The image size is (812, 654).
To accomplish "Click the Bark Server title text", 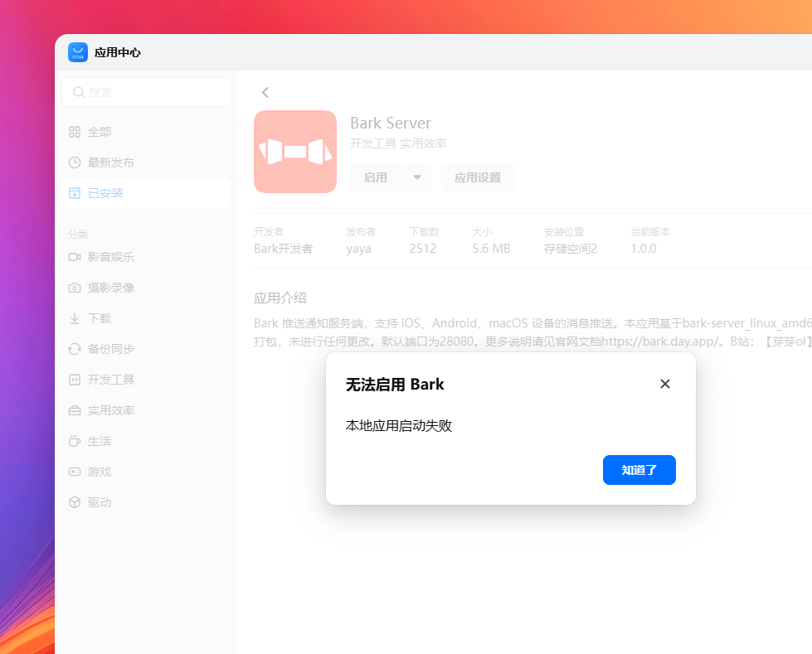I will click(391, 124).
